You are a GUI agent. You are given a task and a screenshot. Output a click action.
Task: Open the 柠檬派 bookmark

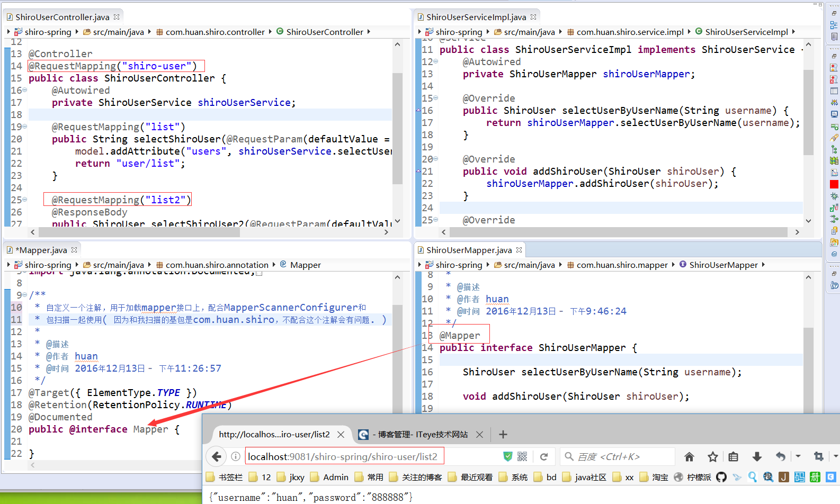coord(693,477)
